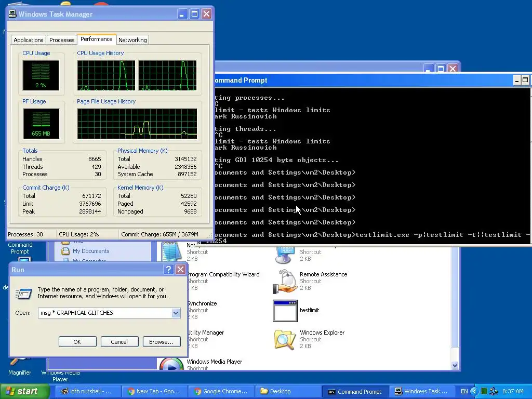Open the Run dialog's Open dropdown arrow
This screenshot has width=532, height=399.
(x=176, y=313)
